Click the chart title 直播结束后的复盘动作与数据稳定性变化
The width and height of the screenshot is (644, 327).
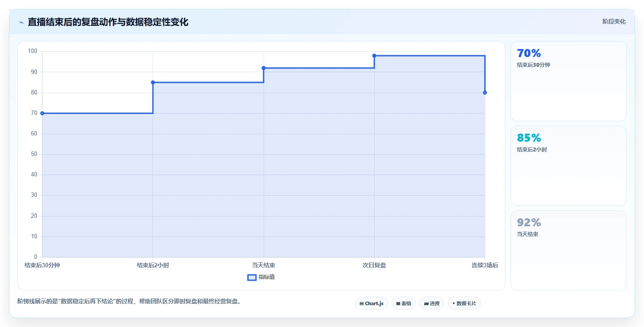pos(108,22)
